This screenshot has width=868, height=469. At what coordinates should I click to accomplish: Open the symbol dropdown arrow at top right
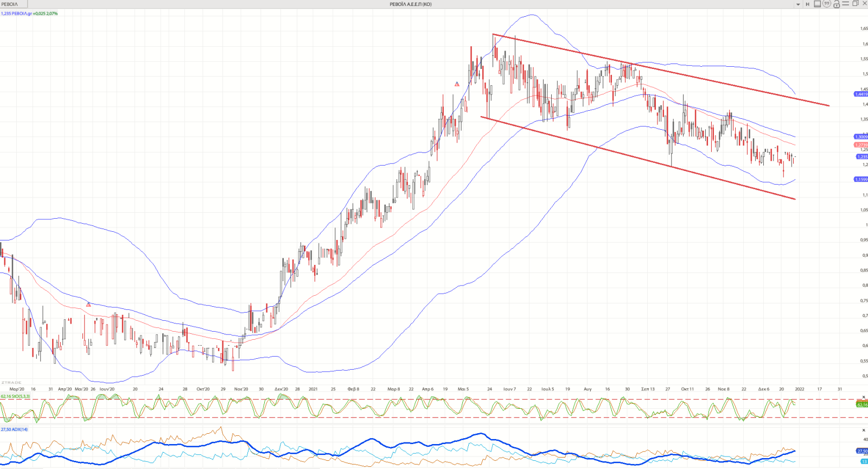[x=798, y=4]
